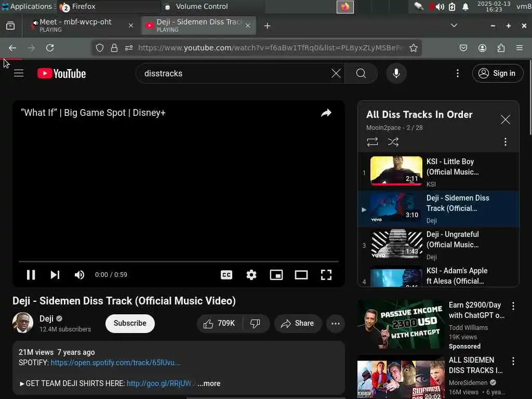This screenshot has width=532, height=399.
Task: Select Deji - Ungrateful playlist item
Action: [x=438, y=245]
